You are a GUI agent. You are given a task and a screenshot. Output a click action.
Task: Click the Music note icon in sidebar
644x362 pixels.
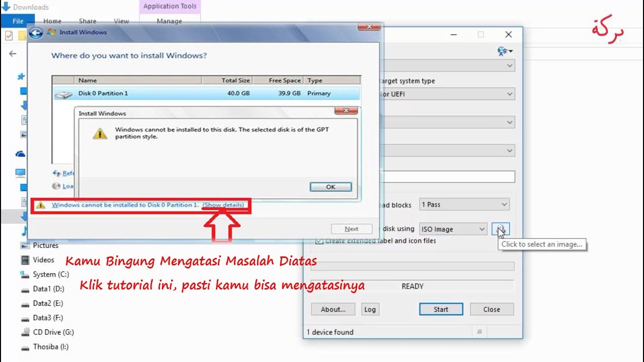pyautogui.click(x=24, y=231)
